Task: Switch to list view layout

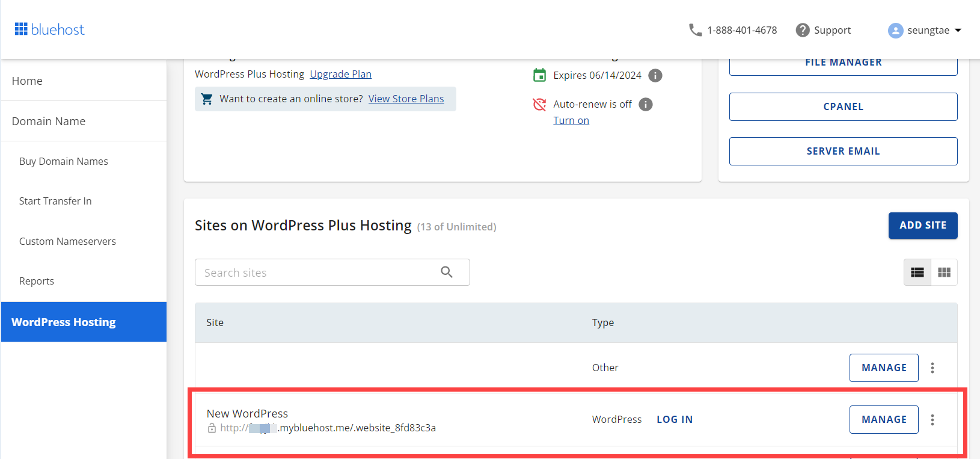Action: click(x=917, y=273)
